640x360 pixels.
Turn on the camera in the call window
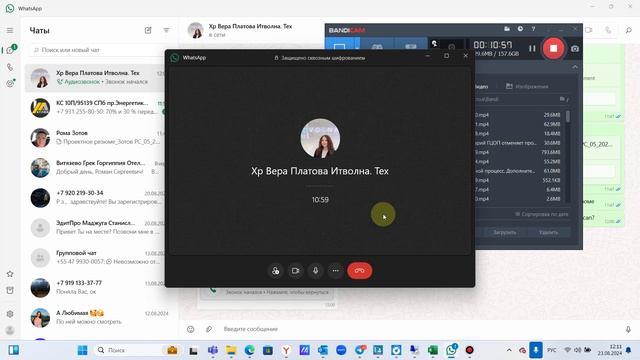[296, 271]
